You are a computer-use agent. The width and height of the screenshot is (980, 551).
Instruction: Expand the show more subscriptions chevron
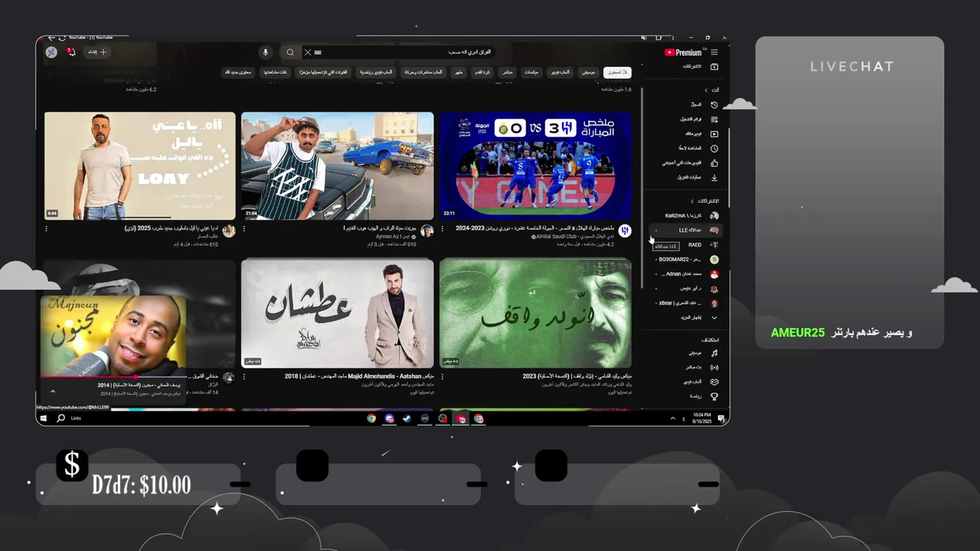point(714,318)
